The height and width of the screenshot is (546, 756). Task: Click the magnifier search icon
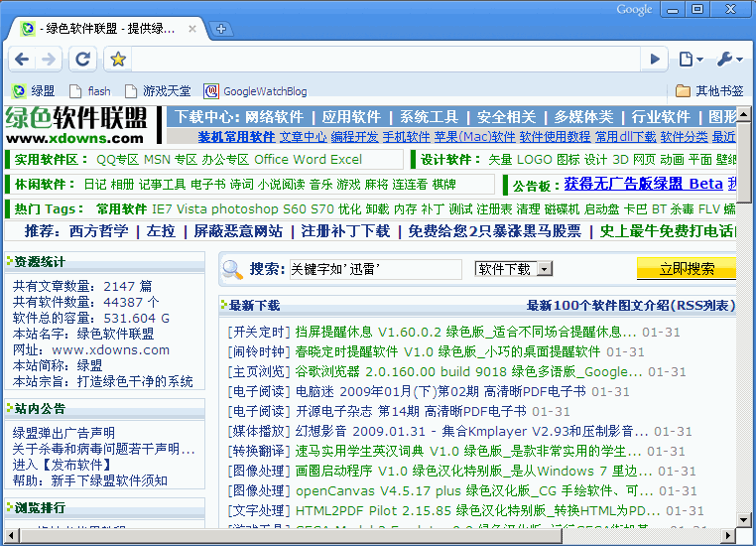point(232,269)
